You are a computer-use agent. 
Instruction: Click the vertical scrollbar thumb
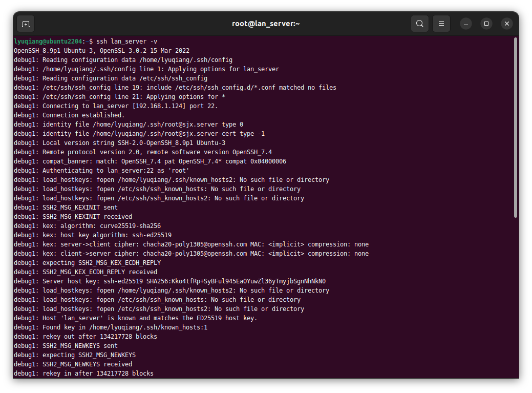[x=515, y=128]
